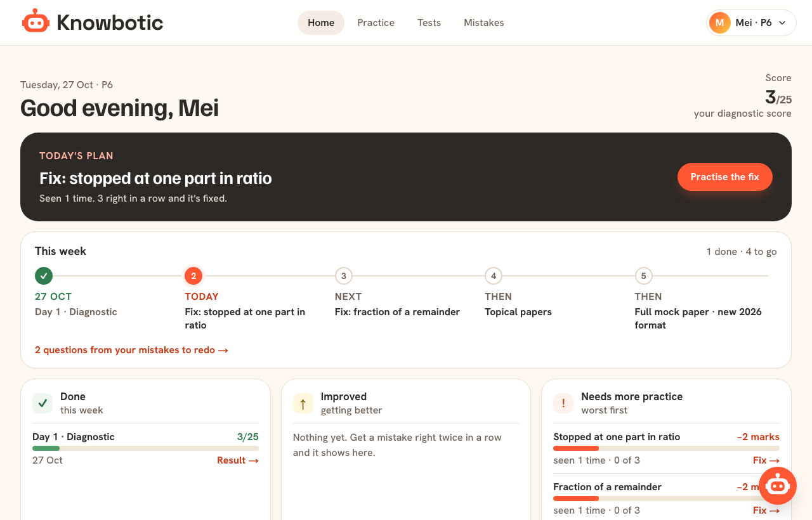Click the Day 1 Diagnostic progress bar
Screen dimensions: 812x520
(x=145, y=448)
